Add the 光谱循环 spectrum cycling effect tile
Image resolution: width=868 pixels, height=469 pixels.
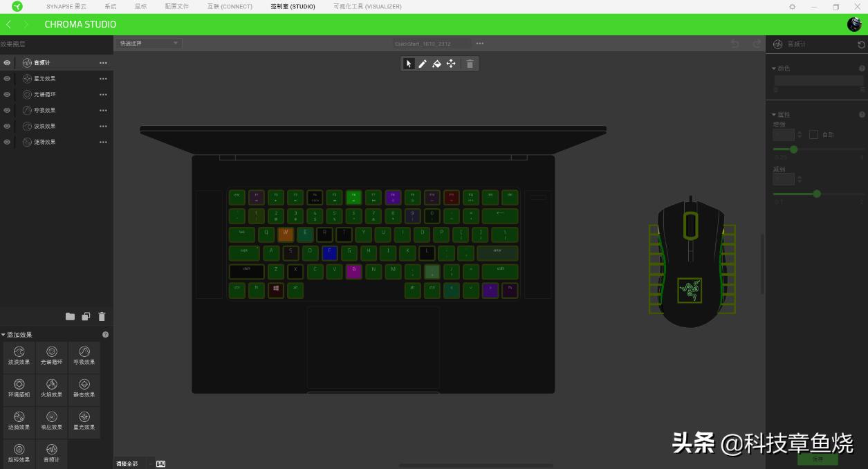click(x=52, y=356)
